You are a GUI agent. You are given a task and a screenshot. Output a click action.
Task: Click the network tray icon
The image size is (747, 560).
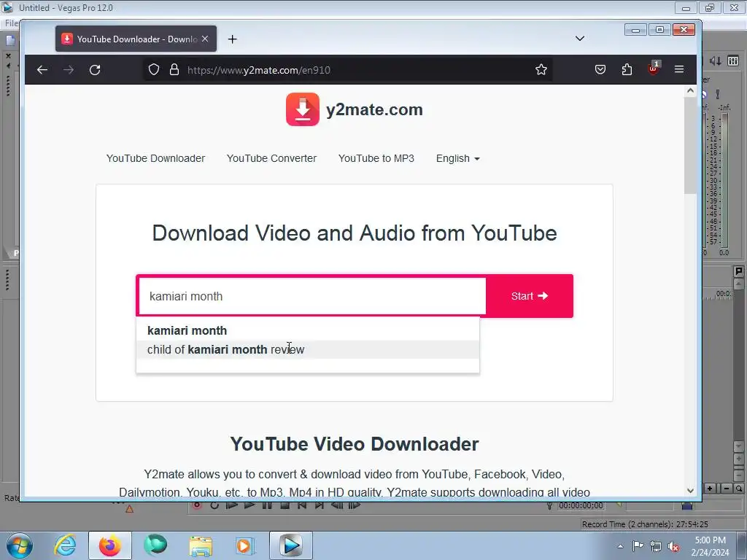point(656,546)
